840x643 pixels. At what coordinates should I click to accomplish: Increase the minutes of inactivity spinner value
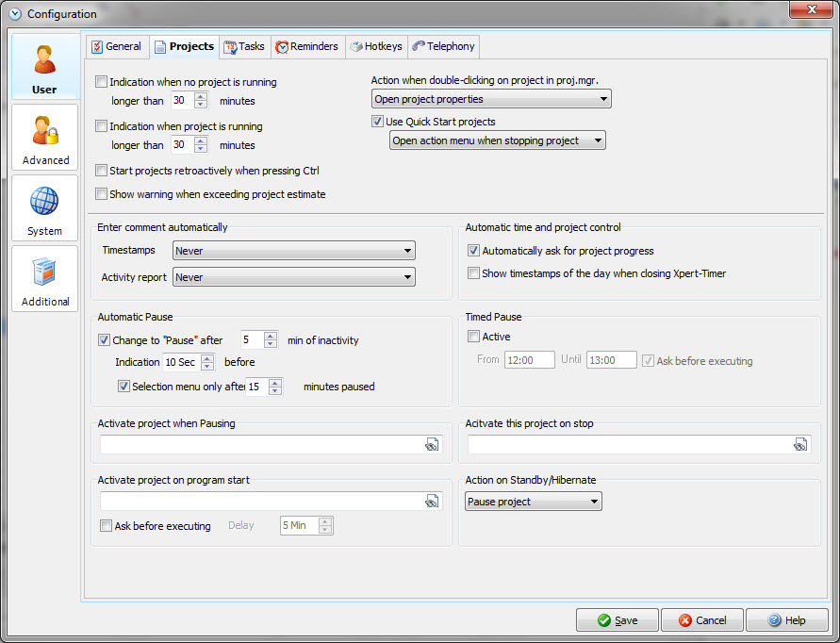point(271,336)
